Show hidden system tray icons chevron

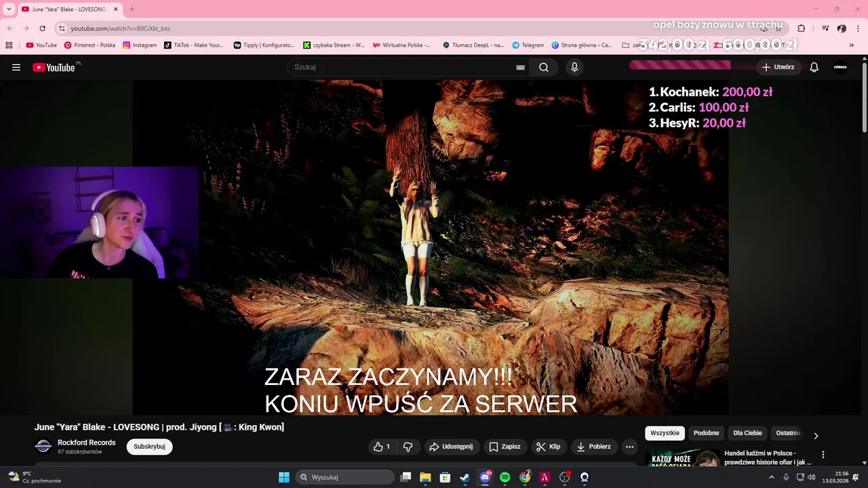point(772,477)
